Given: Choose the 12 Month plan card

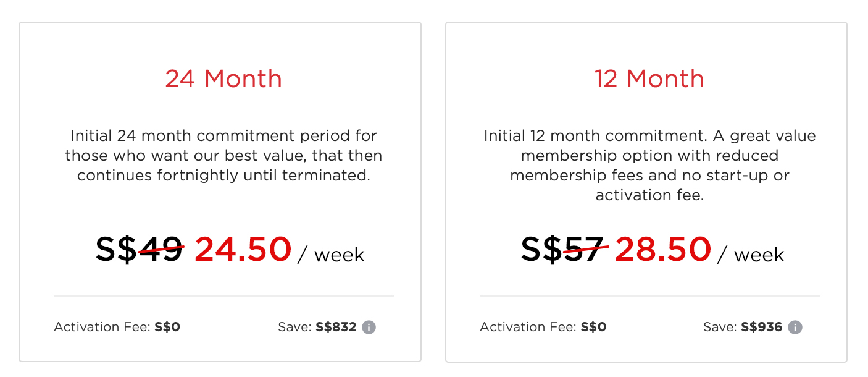Looking at the screenshot, I should point(646,192).
